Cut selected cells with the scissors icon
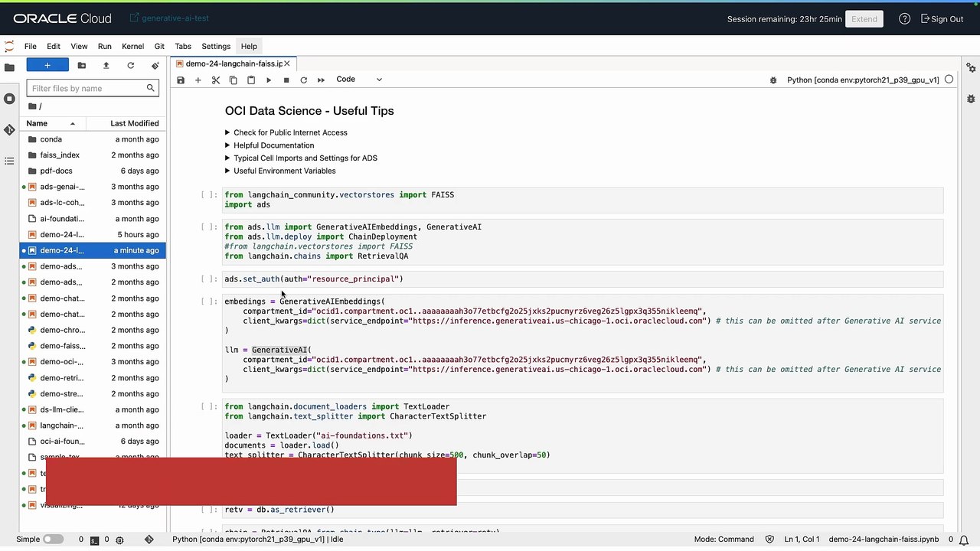 pyautogui.click(x=216, y=80)
